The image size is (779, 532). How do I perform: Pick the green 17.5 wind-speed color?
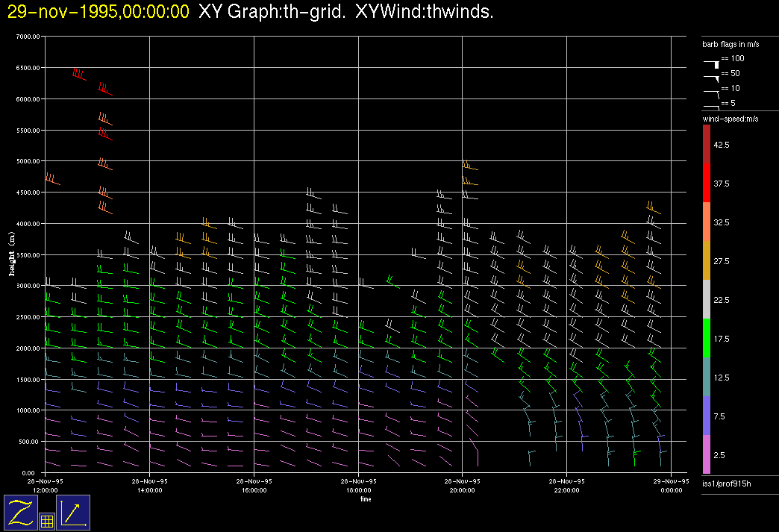tap(706, 338)
